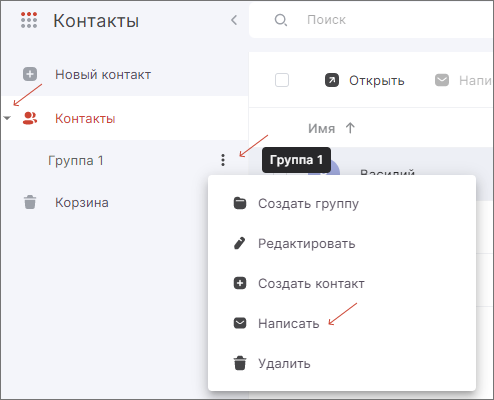Click the envelope icon beside Написать in menu

(x=240, y=323)
